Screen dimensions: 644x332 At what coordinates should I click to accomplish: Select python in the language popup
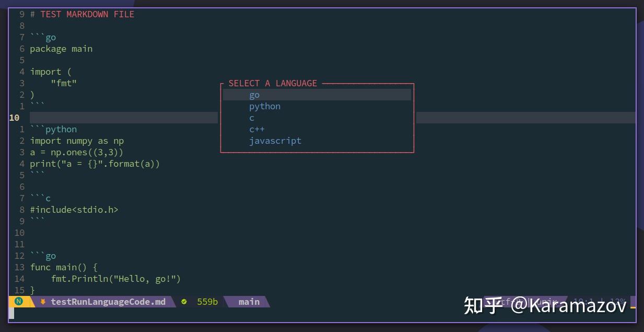265,106
